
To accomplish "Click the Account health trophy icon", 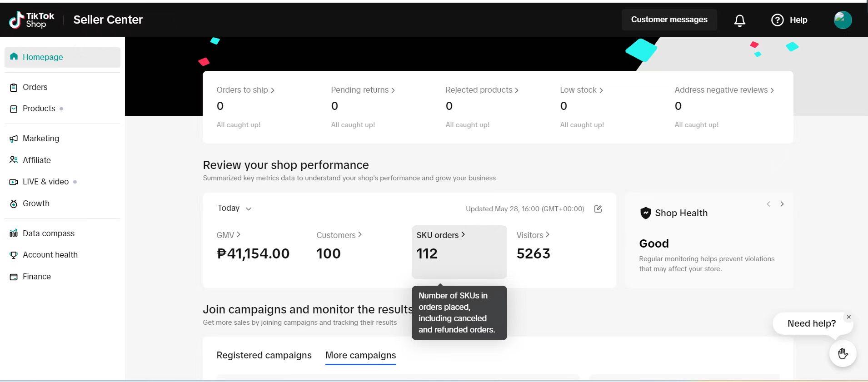I will tap(14, 255).
